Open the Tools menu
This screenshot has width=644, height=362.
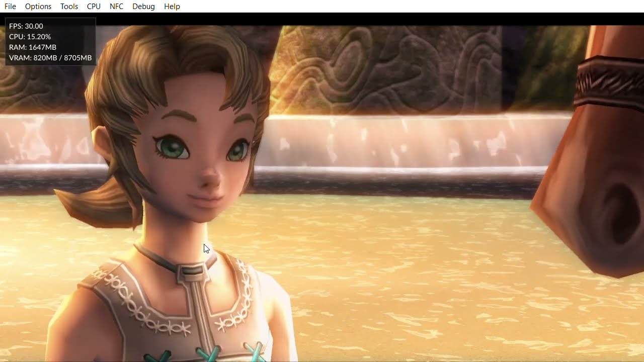[69, 7]
